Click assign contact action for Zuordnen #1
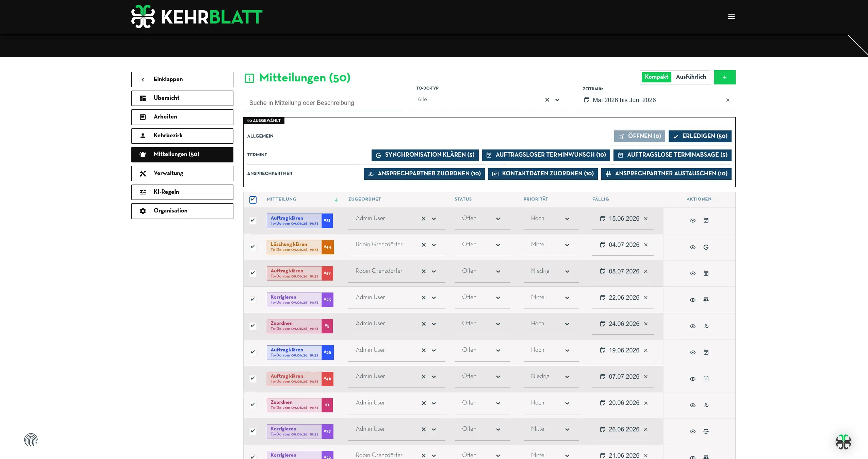Viewport: 868px width, 459px height. tap(706, 405)
